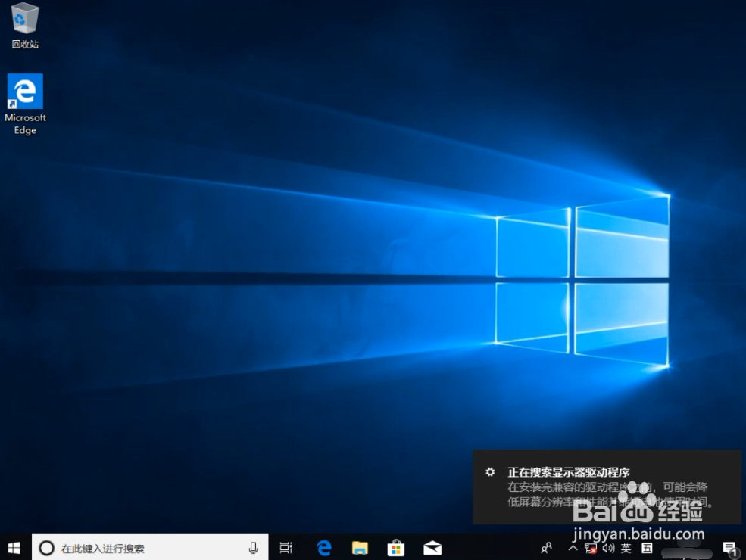The width and height of the screenshot is (746, 560).
Task: Click the gear icon in the driver notification
Action: pos(490,471)
